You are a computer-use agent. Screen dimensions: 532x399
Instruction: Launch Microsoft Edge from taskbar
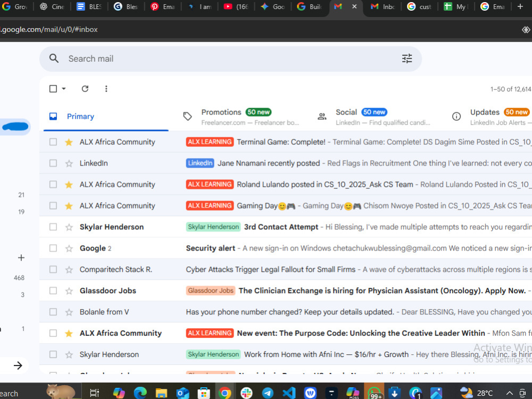click(x=140, y=393)
